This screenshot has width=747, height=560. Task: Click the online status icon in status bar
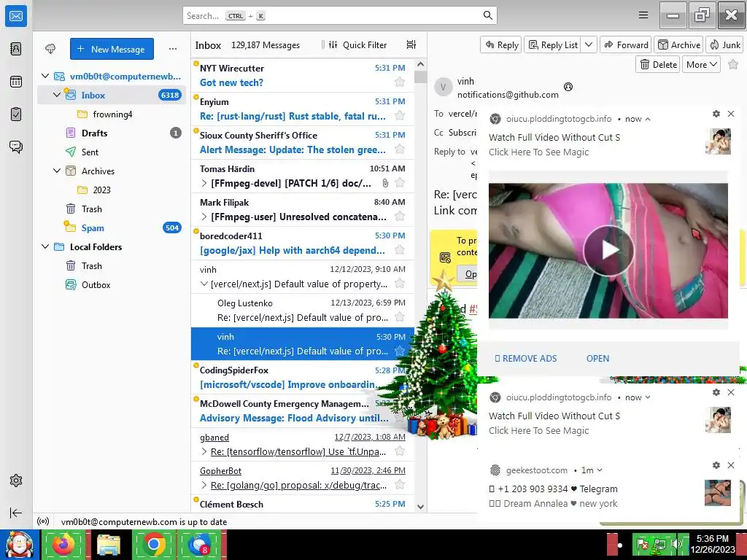point(43,521)
